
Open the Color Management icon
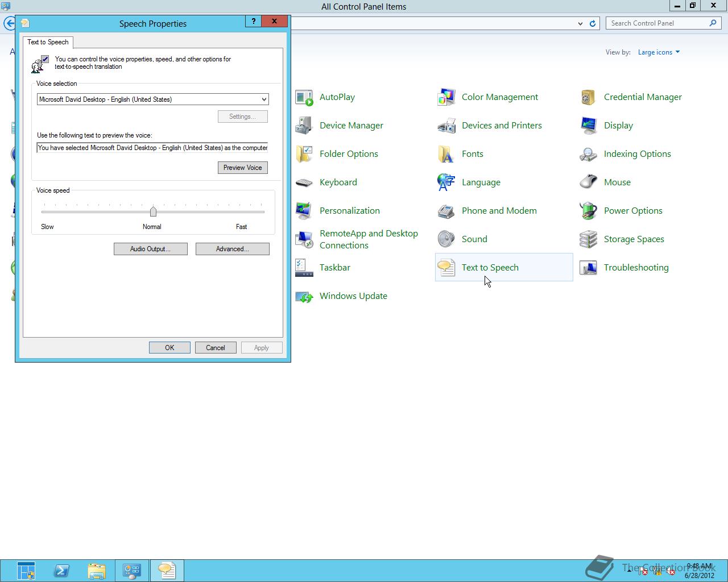[x=446, y=97]
